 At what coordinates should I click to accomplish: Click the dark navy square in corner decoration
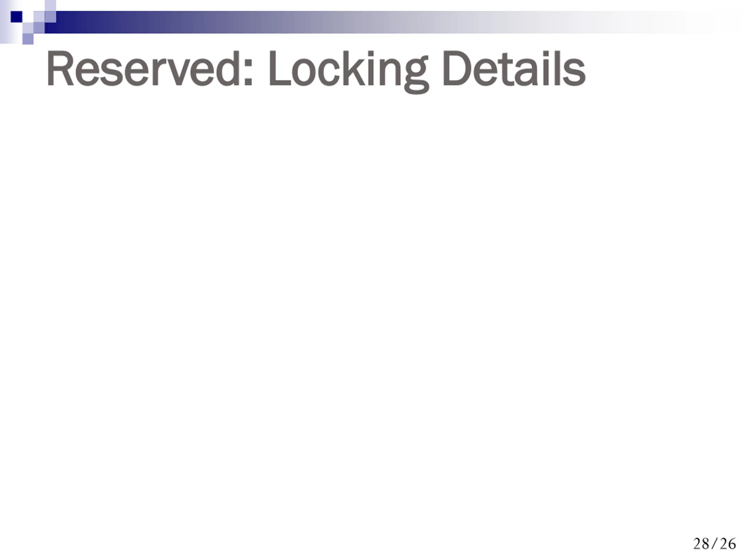17,17
